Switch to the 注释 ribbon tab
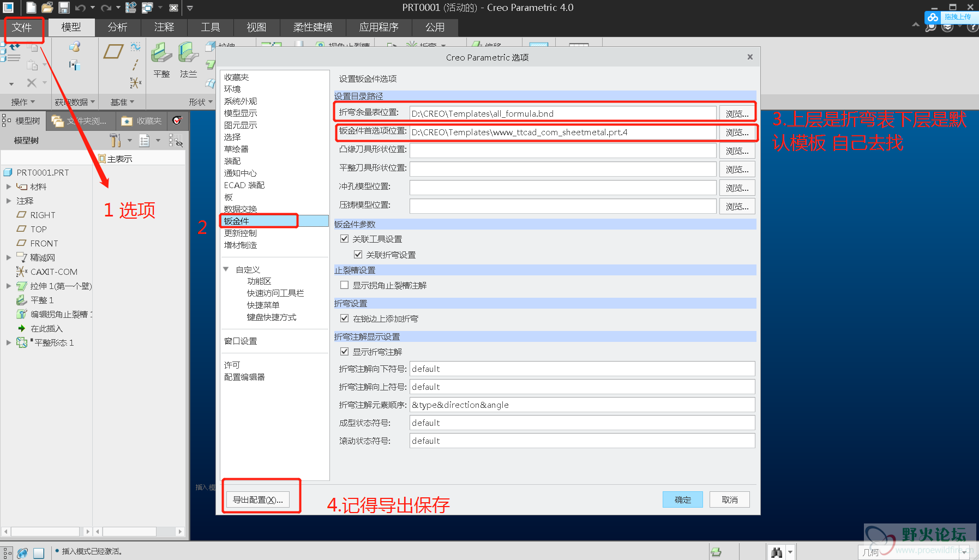 coord(164,27)
